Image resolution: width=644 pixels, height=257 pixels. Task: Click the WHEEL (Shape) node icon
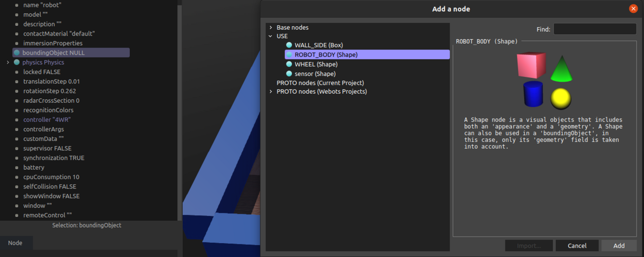tap(289, 64)
